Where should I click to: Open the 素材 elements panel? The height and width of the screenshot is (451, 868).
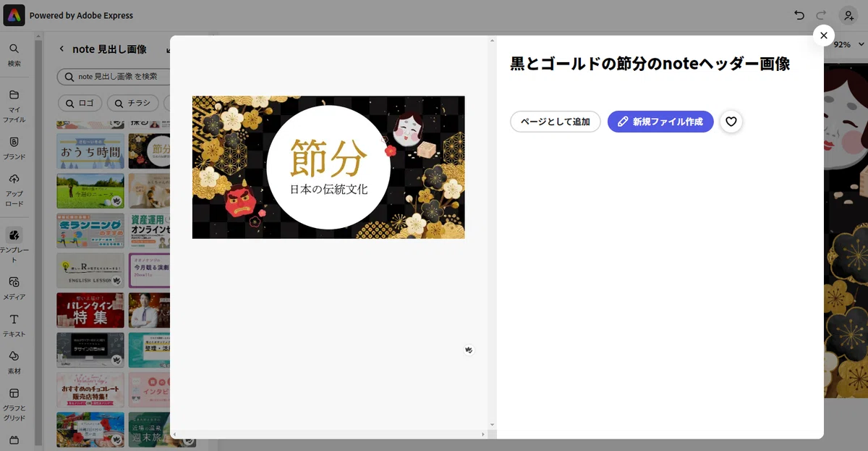[x=14, y=362]
